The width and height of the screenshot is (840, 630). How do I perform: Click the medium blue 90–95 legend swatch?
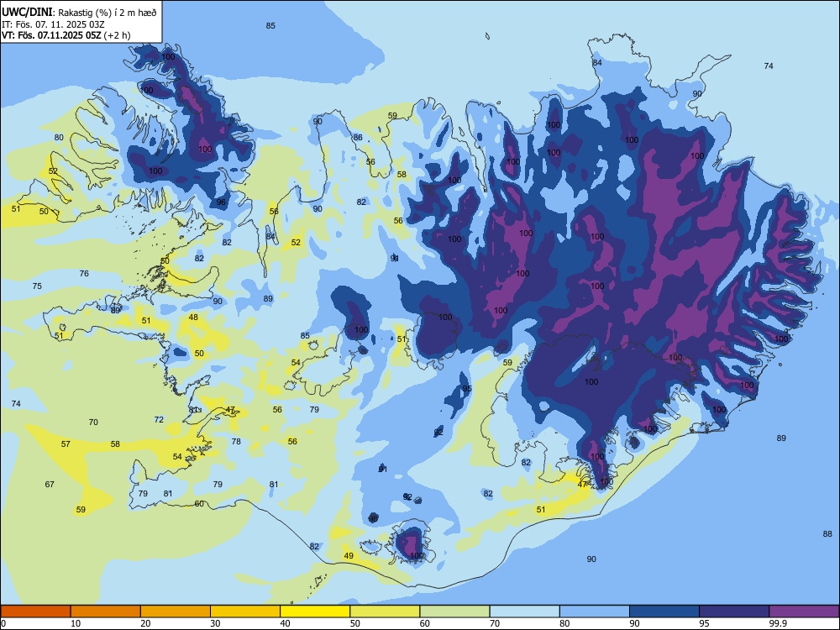(x=664, y=612)
